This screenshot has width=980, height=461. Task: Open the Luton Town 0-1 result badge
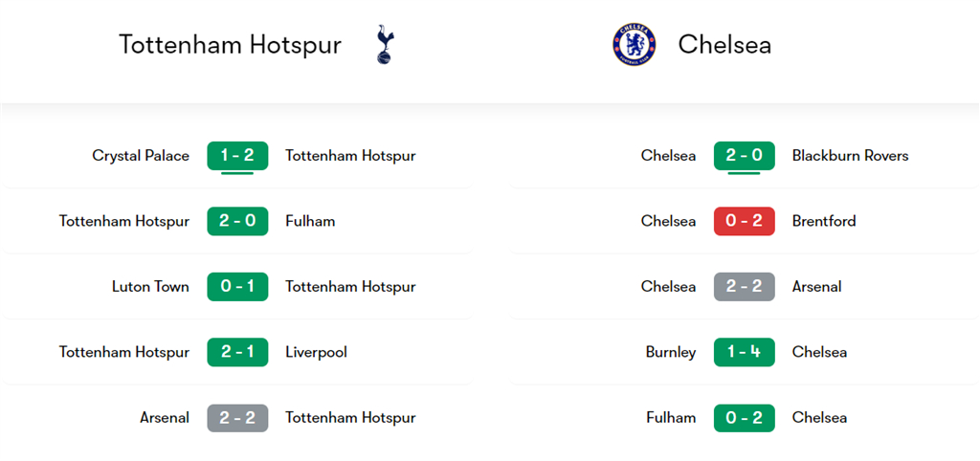point(237,287)
